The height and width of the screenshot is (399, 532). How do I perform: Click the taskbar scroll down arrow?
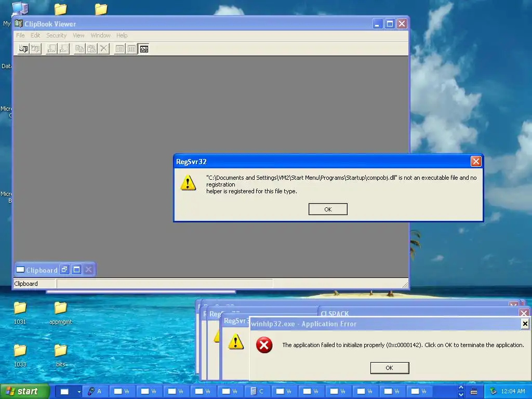(461, 395)
